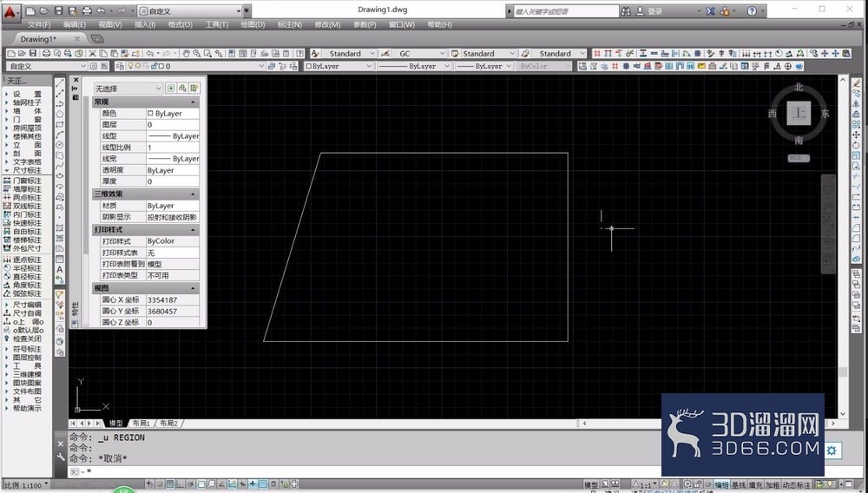The image size is (868, 493).
Task: Click the workspace settings gear beside 自定义
Action: coord(94,66)
